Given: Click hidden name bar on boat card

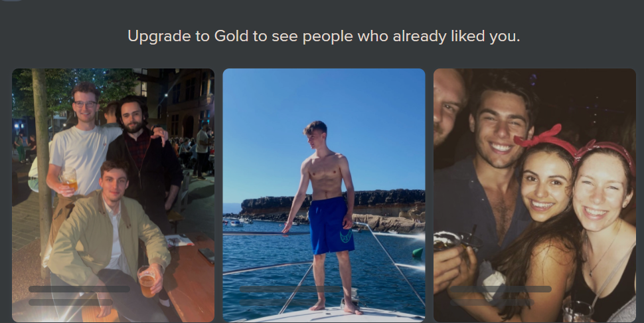Looking at the screenshot, I should tap(290, 289).
